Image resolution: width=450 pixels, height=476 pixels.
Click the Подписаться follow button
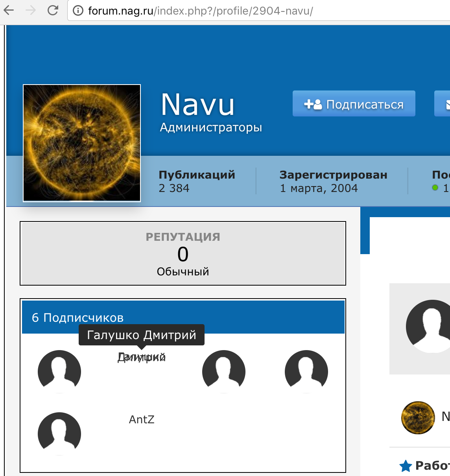point(354,104)
